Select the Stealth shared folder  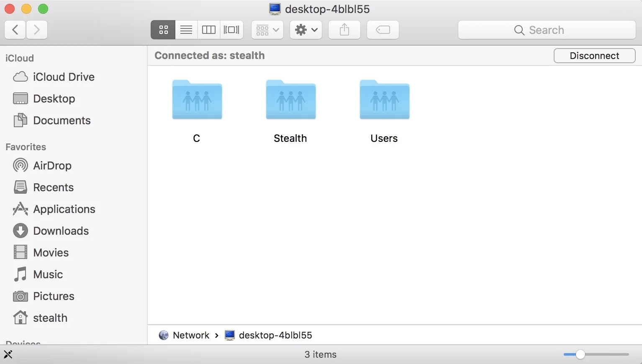291,100
